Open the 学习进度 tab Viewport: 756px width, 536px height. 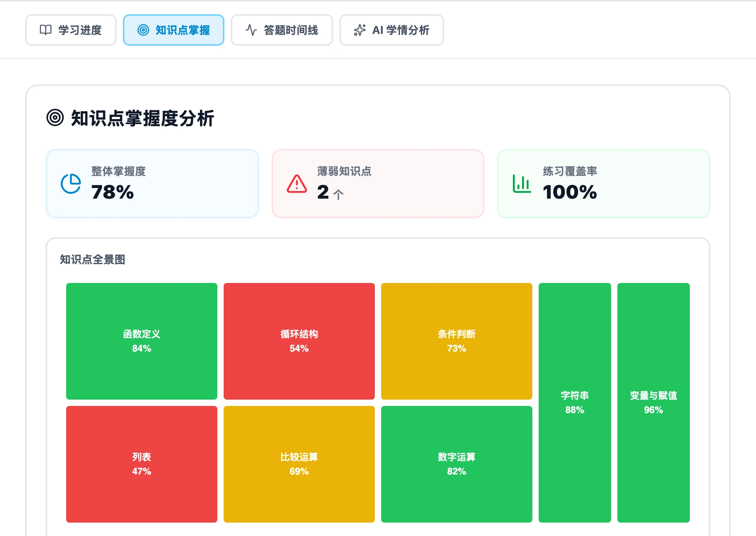coord(71,30)
